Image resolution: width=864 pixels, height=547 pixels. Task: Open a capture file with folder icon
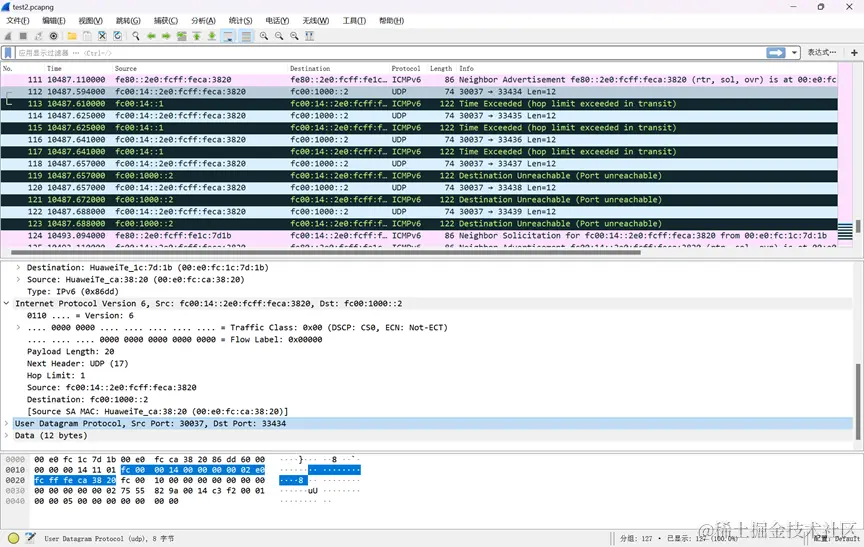click(72, 36)
